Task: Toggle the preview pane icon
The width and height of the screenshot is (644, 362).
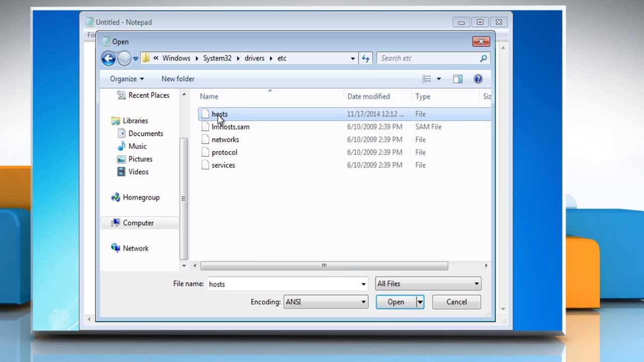Action: click(x=457, y=79)
